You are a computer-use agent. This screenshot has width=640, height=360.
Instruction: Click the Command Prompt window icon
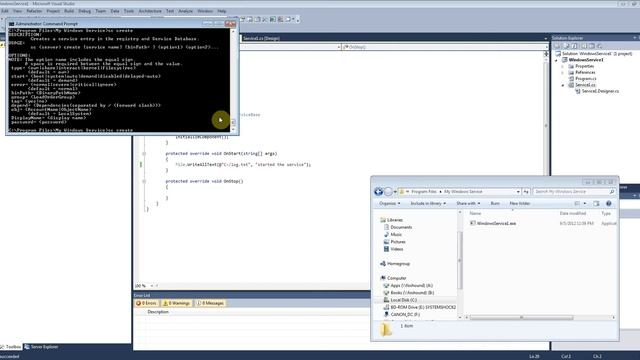pyautogui.click(x=11, y=24)
